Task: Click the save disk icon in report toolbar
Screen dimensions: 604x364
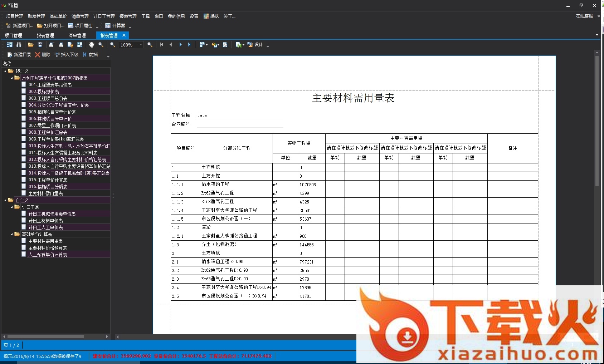Action: pyautogui.click(x=40, y=45)
